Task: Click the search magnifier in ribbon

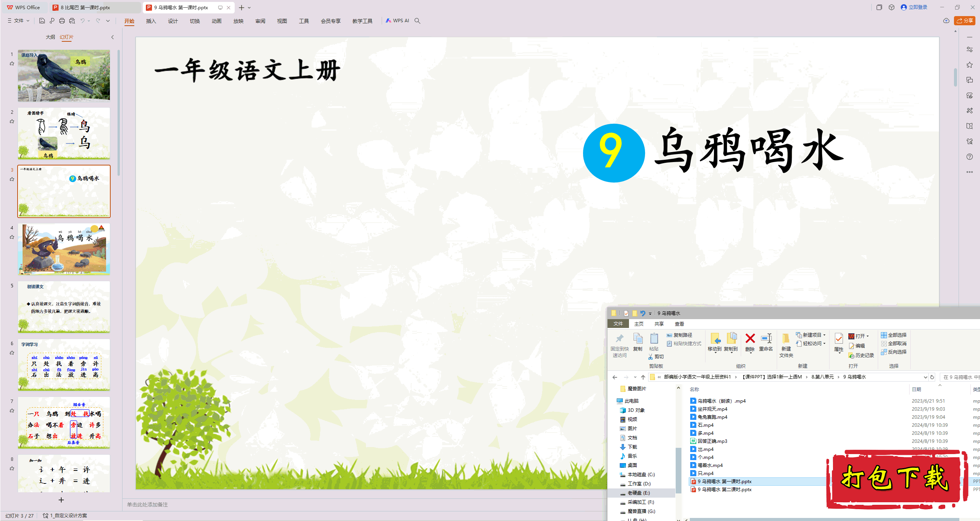Action: point(418,21)
